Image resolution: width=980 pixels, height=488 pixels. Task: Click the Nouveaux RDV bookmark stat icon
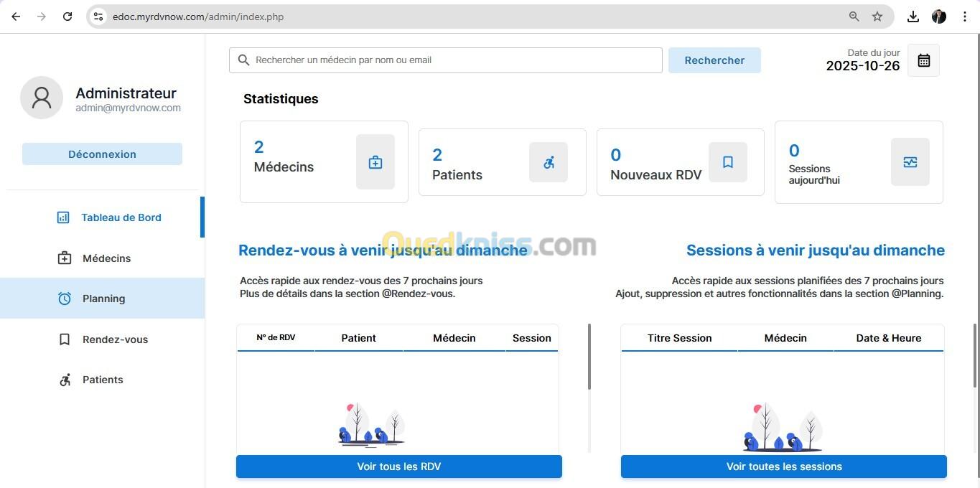tap(727, 162)
